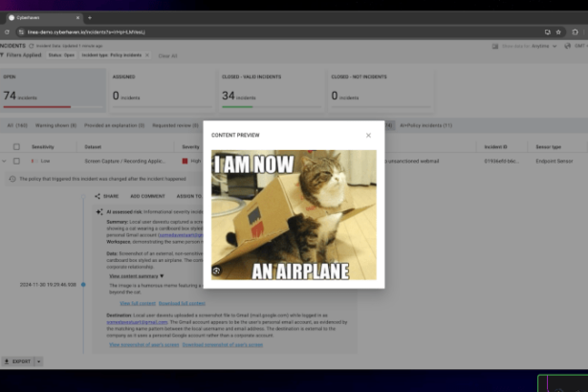588x392 pixels.
Task: Select the Assigned incidents card
Action: click(x=162, y=91)
